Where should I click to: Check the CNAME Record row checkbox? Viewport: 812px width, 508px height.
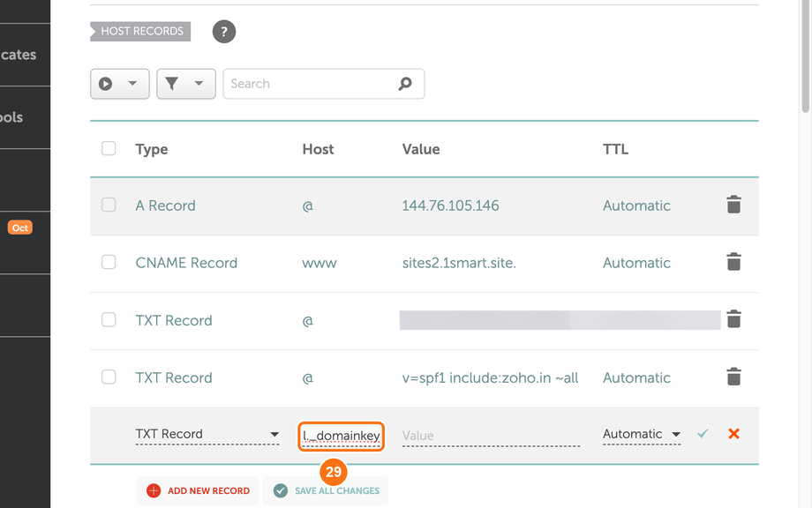109,262
